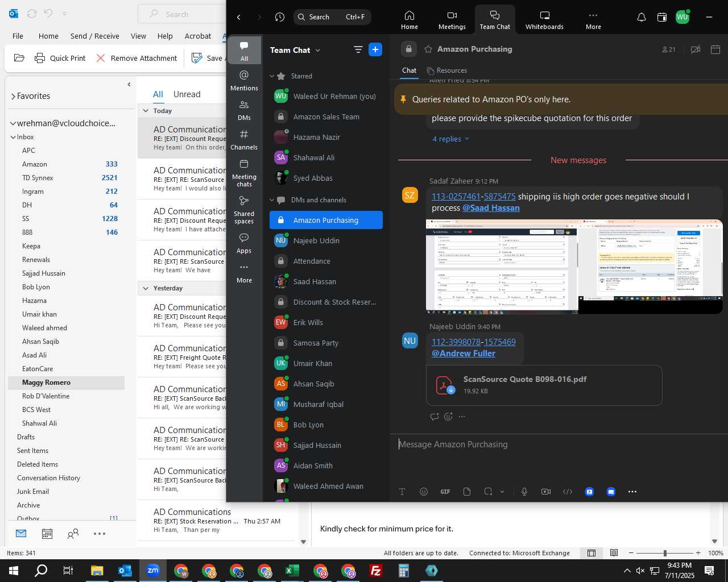Collapse the Starred section
The height and width of the screenshot is (582, 728).
coord(272,76)
